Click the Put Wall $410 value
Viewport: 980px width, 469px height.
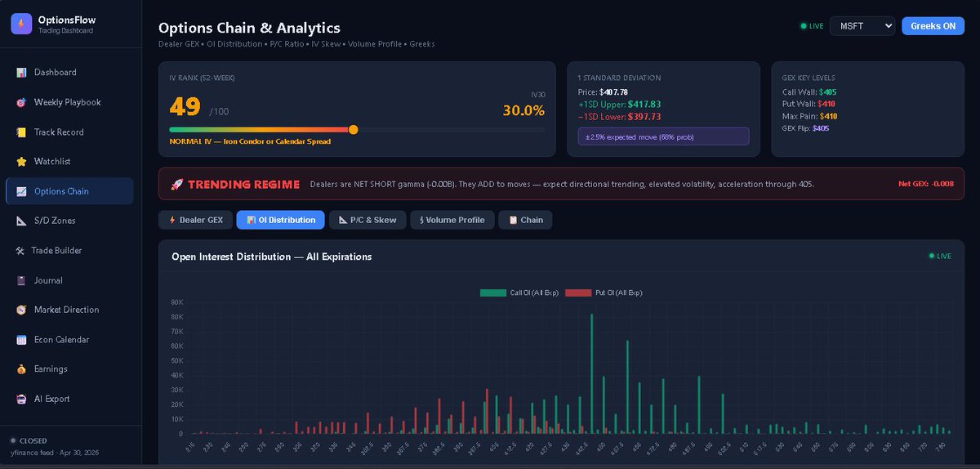[x=826, y=105]
